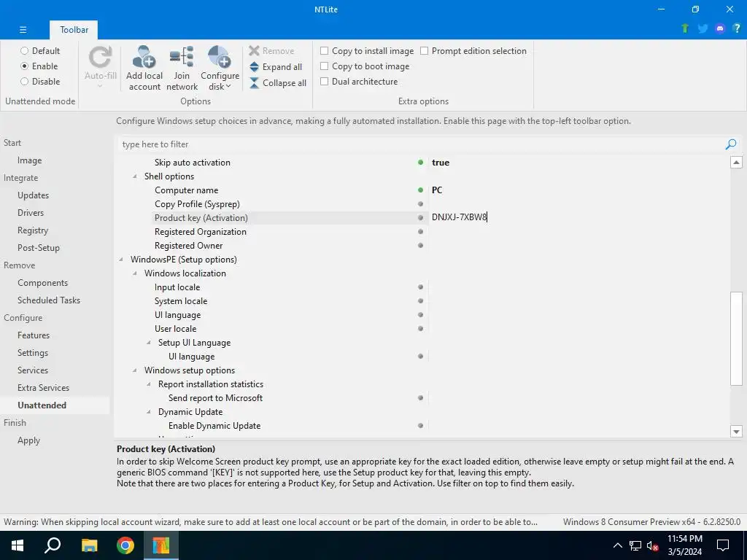Collapse Windows setup options group
This screenshot has width=747, height=560.
coord(135,370)
